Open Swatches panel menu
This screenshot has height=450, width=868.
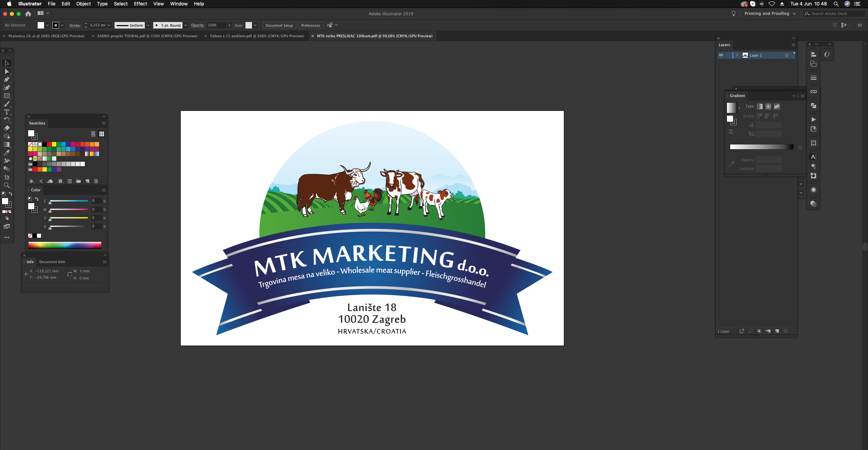(x=104, y=123)
